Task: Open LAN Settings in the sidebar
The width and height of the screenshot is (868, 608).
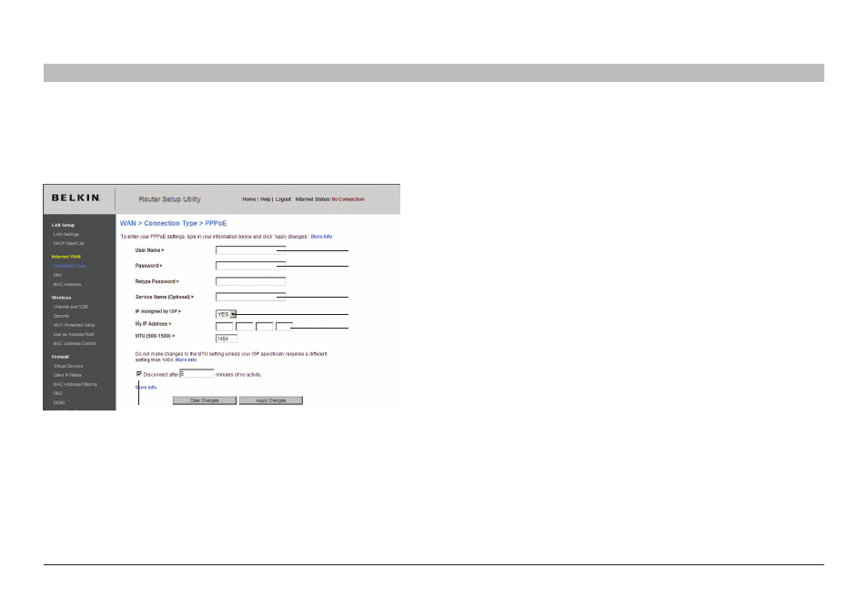Action: 66,235
